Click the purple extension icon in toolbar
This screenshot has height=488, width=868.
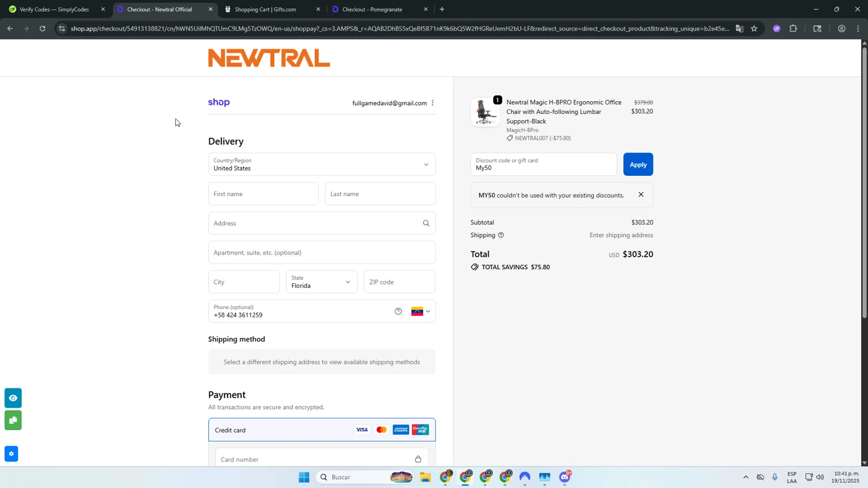pyautogui.click(x=777, y=28)
